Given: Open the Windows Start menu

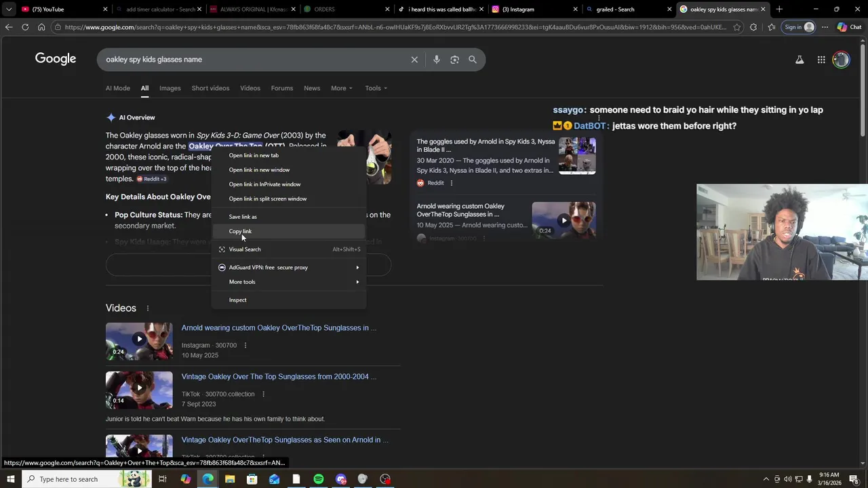Looking at the screenshot, I should pos(11,479).
